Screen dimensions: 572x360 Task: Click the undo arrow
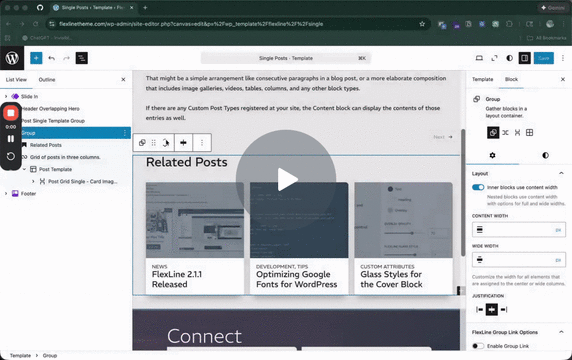point(51,58)
